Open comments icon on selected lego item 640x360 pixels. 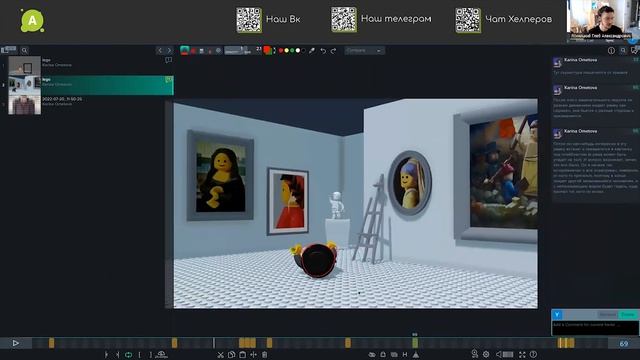(168, 80)
